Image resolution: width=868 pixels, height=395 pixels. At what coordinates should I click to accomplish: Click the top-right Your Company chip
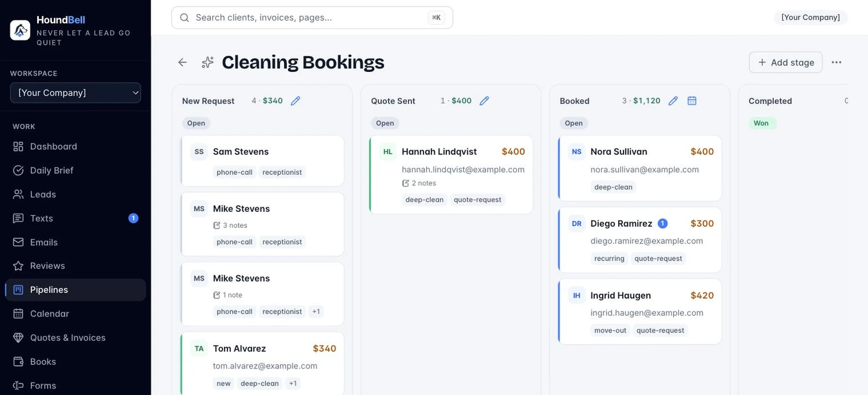810,18
